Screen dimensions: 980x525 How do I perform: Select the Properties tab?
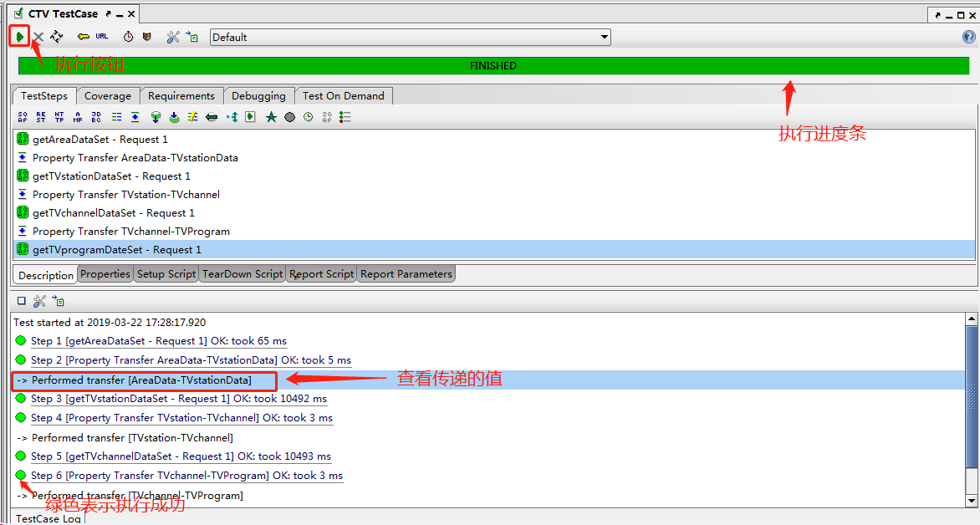[105, 273]
